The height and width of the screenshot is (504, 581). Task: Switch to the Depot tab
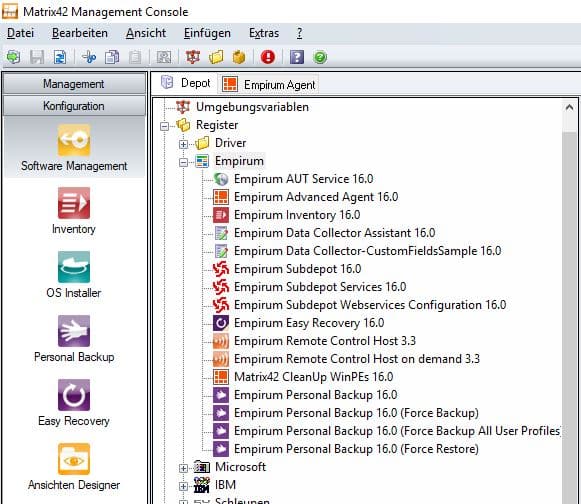pos(185,83)
